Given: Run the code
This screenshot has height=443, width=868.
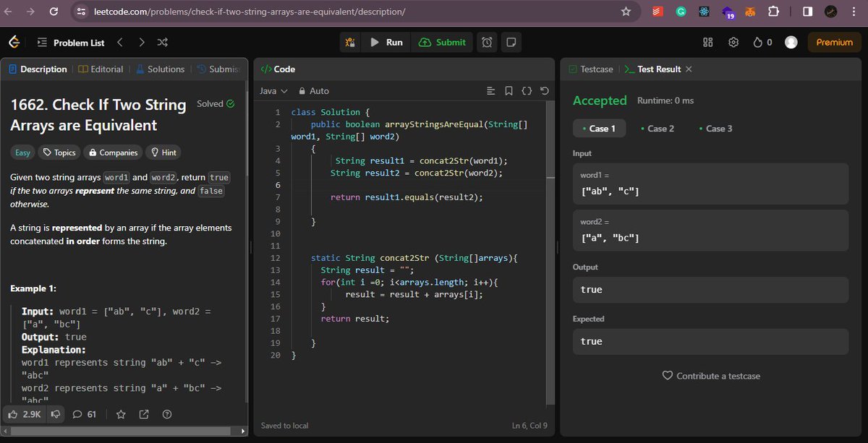Looking at the screenshot, I should 386,43.
